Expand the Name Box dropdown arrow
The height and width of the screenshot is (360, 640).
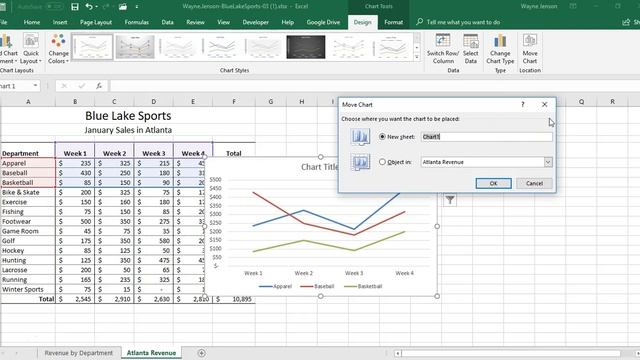pyautogui.click(x=36, y=86)
